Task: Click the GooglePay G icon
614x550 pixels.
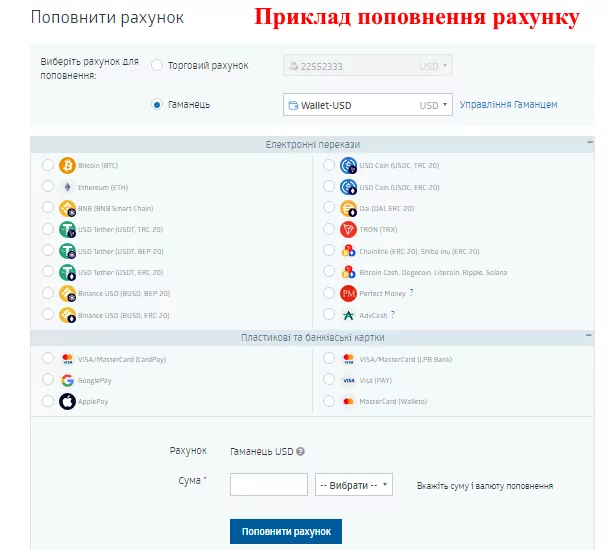Action: [x=67, y=380]
